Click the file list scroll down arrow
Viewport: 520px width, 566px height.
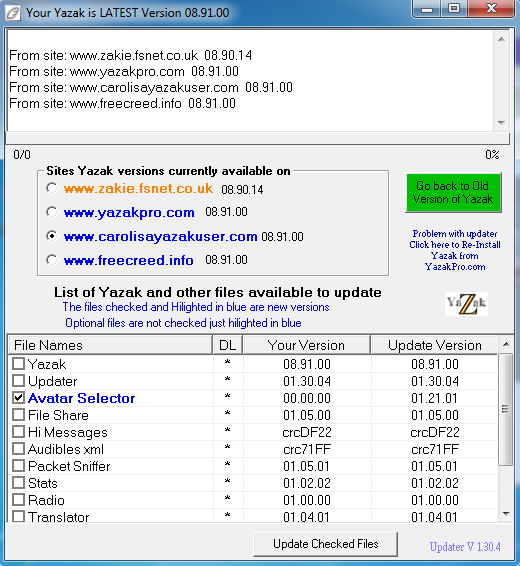[506, 514]
